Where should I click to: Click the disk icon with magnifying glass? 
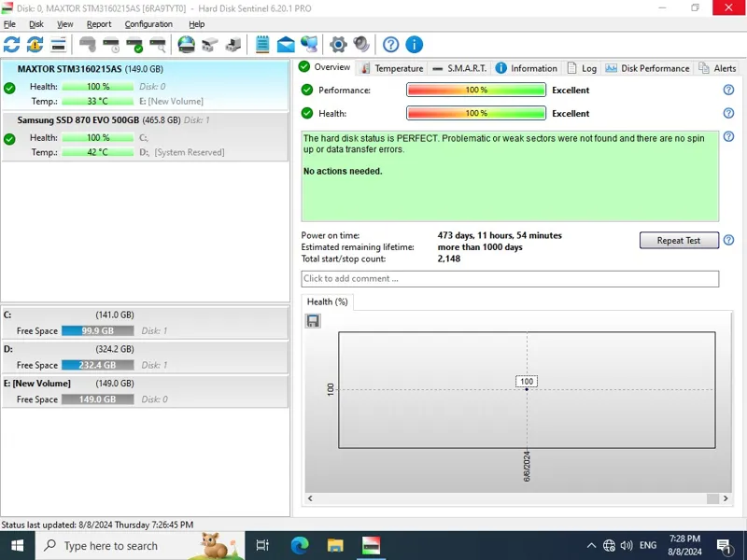point(158,45)
